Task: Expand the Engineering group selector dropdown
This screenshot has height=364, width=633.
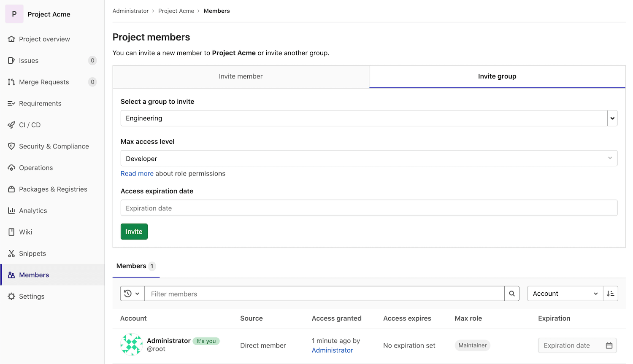Action: coord(612,118)
